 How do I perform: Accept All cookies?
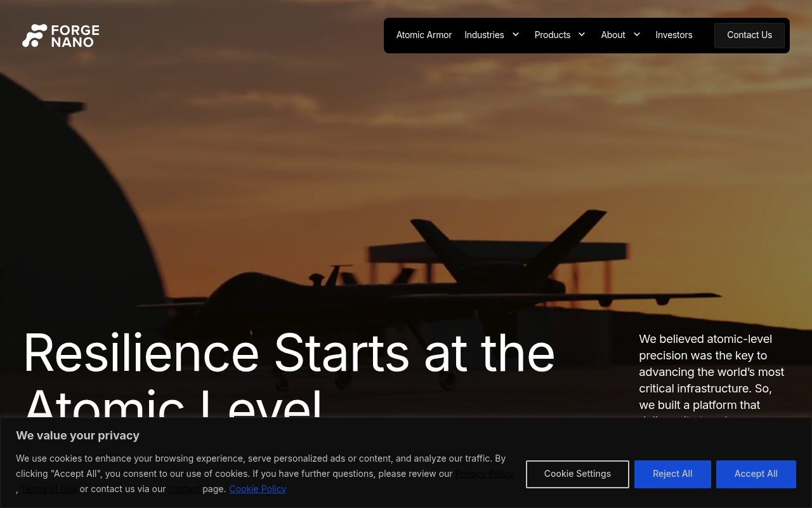click(x=756, y=474)
